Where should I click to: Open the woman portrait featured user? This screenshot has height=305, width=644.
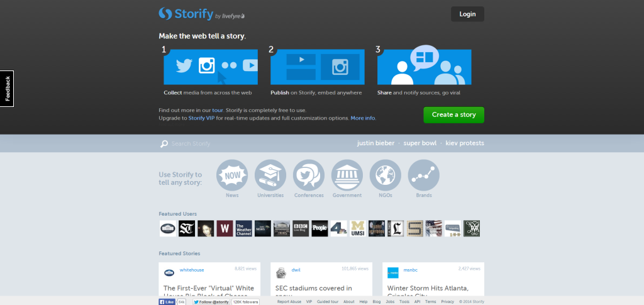(206, 228)
